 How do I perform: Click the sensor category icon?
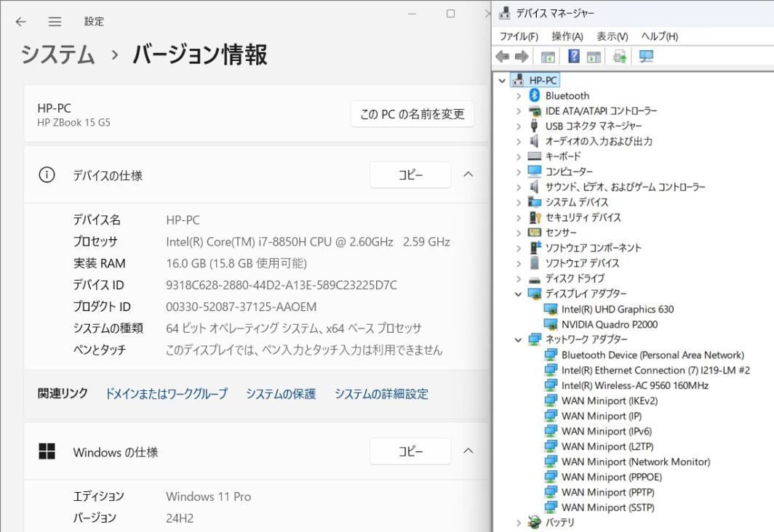tap(535, 233)
